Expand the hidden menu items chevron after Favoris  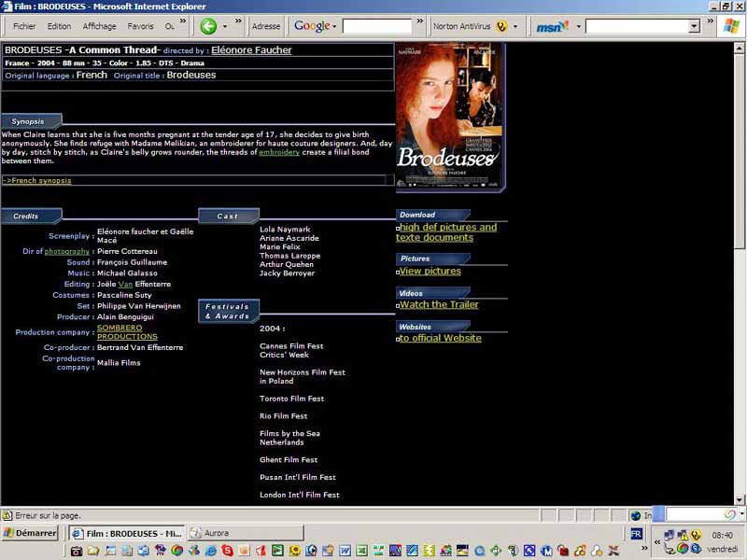coord(183,21)
